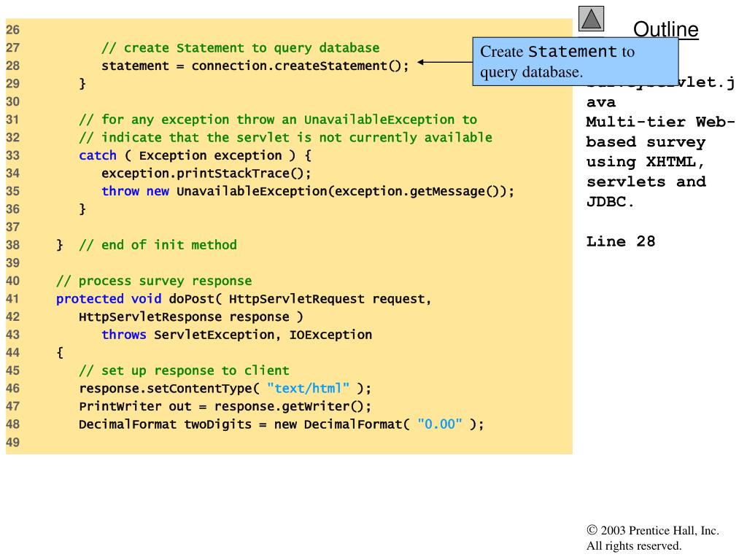The width and height of the screenshot is (747, 560).
Task: Click comment 'indicate that the servlet is not currently available'
Action: pyautogui.click(x=285, y=138)
